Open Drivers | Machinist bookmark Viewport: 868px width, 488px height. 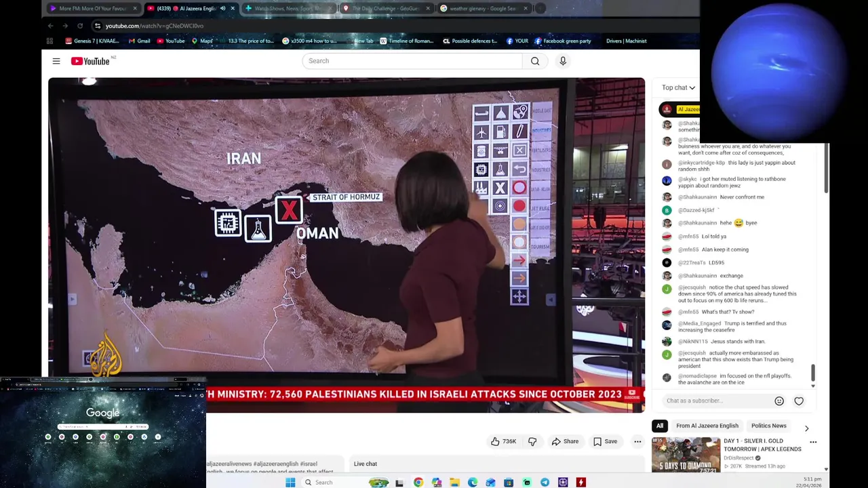pyautogui.click(x=626, y=41)
